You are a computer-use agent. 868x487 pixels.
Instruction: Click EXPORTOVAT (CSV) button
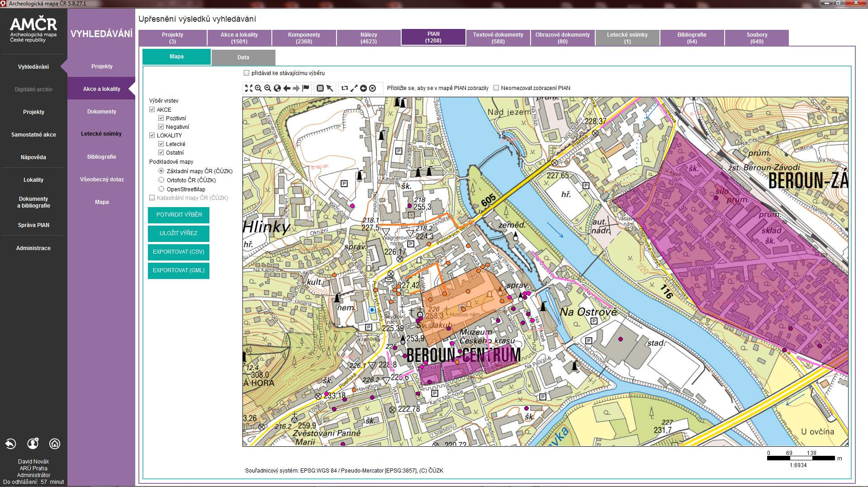click(x=179, y=252)
